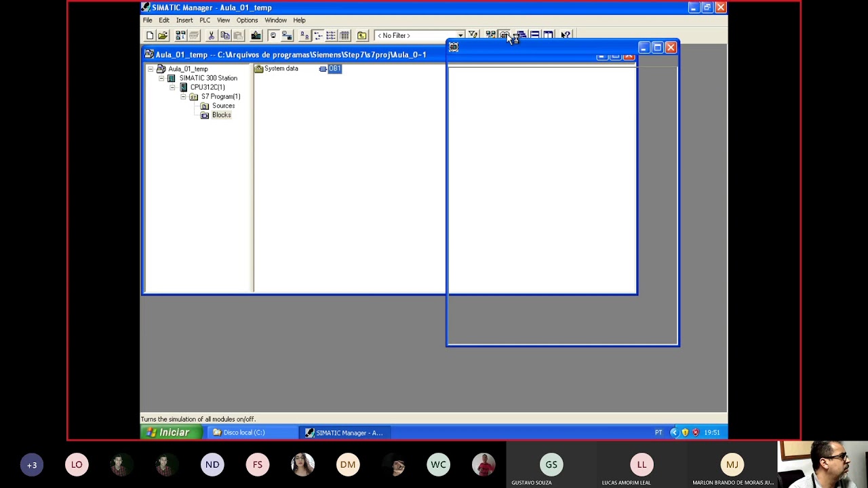Click the new simulator window's title icon
Screen dimensions: 868x488
click(454, 47)
